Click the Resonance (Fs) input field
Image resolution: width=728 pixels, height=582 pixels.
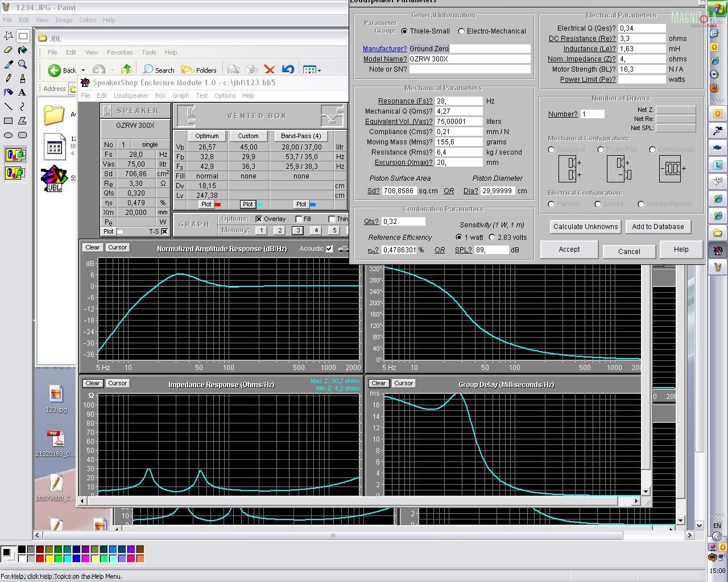[x=459, y=101]
